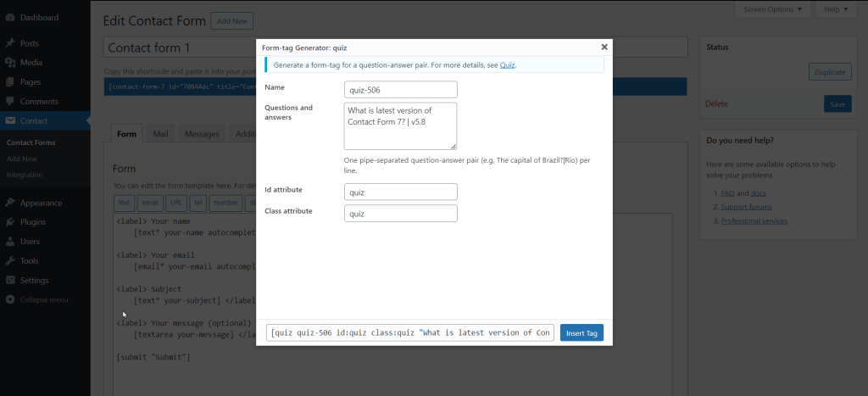Open the Support forums link
This screenshot has height=396, width=868.
coord(746,207)
